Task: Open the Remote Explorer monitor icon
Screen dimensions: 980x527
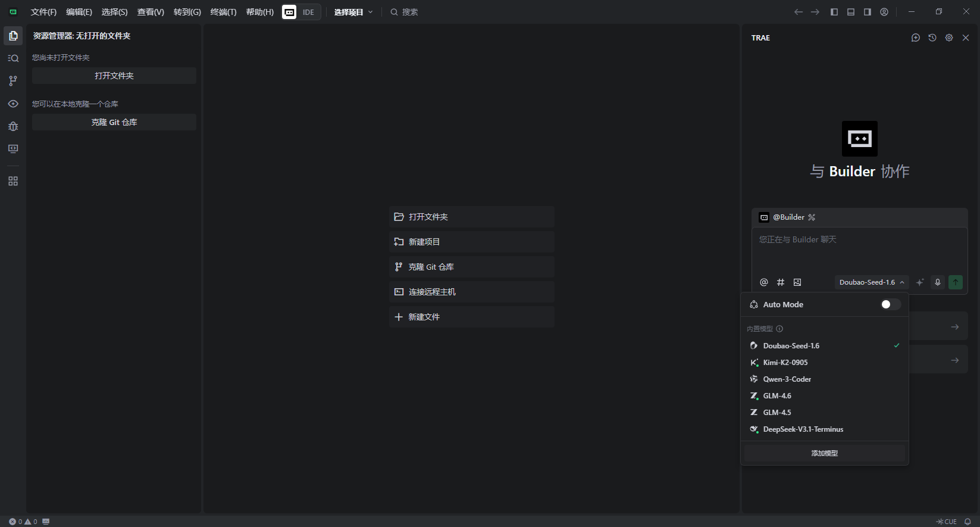Action: click(13, 149)
